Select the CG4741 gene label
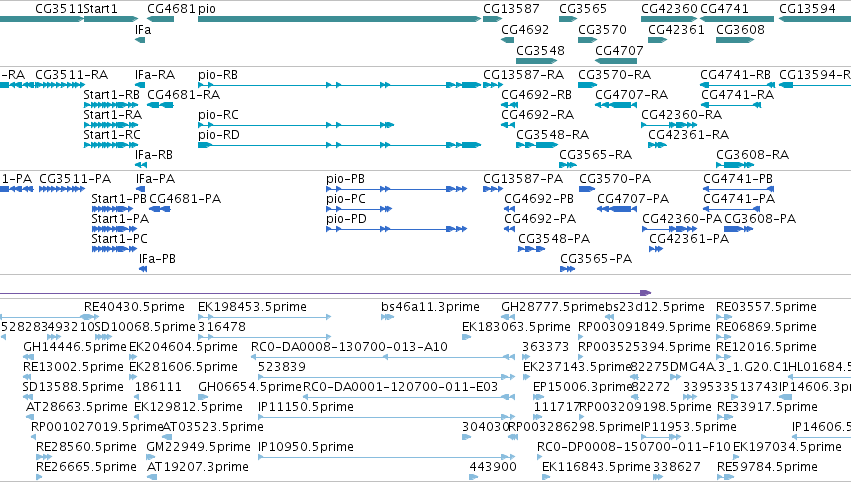Screen dimensions: 851x482 (725, 9)
